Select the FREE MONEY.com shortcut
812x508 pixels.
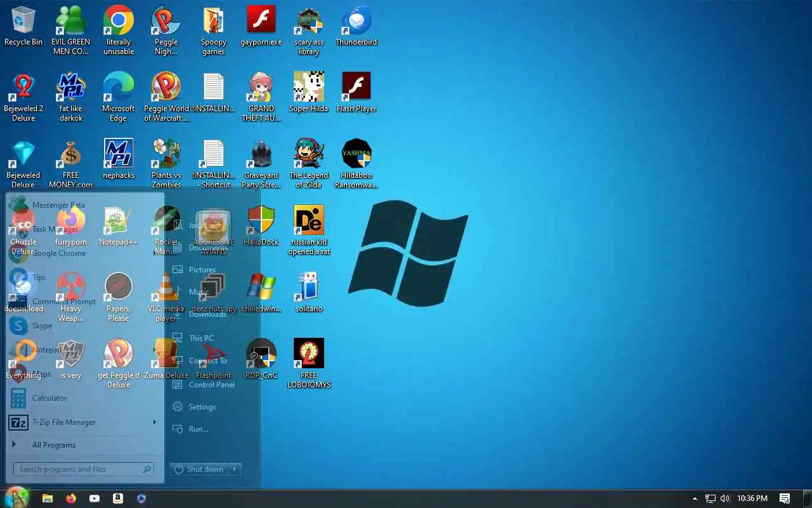click(x=70, y=164)
